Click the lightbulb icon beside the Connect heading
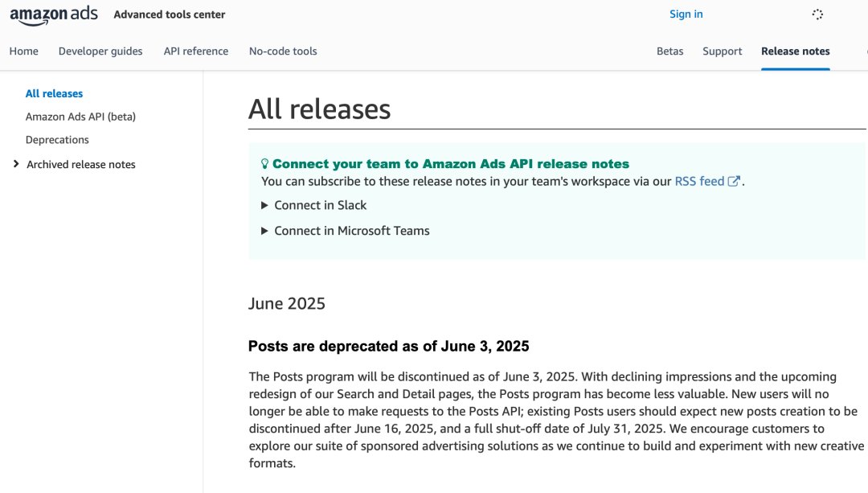The height and width of the screenshot is (493, 868). tap(265, 164)
